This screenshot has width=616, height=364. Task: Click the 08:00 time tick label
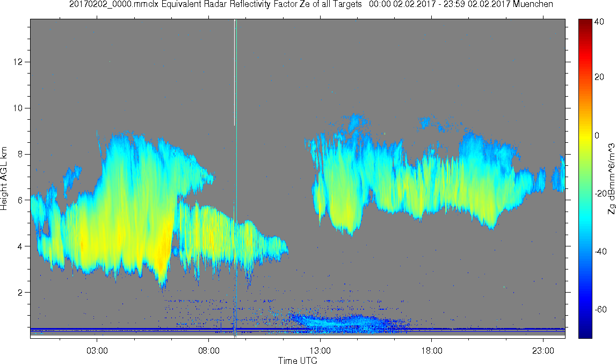pos(208,351)
